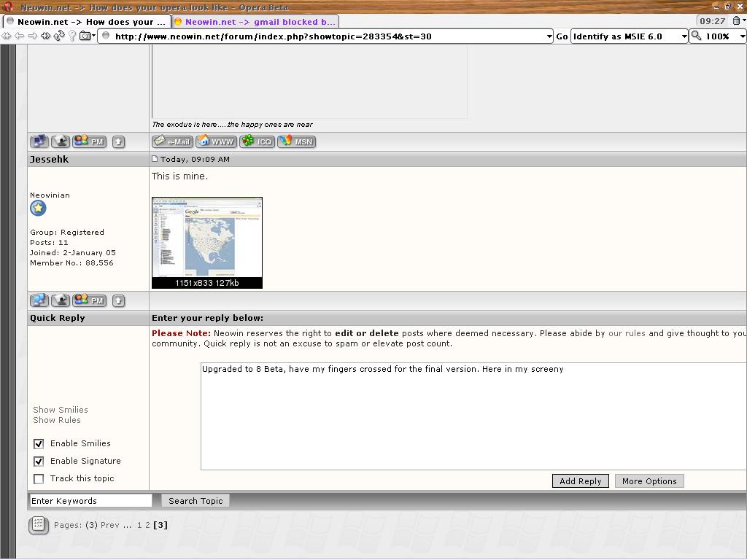Reload the page with the refresh icon
Image resolution: width=747 pixels, height=560 pixels.
(x=59, y=36)
